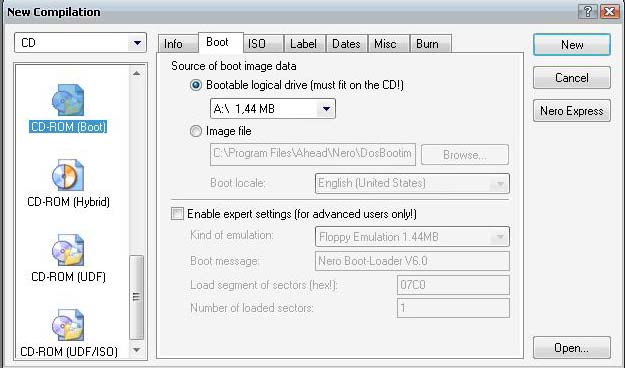Click the New button

click(x=572, y=45)
